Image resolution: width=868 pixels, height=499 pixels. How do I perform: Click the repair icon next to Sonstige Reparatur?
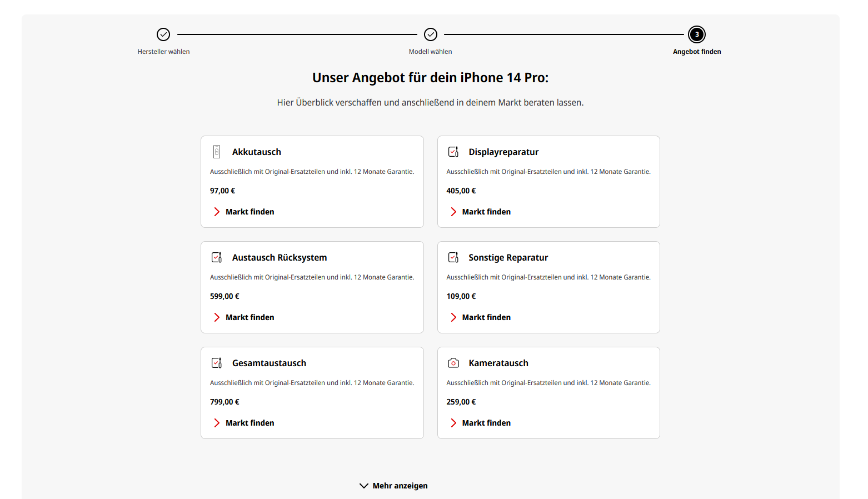click(x=453, y=257)
